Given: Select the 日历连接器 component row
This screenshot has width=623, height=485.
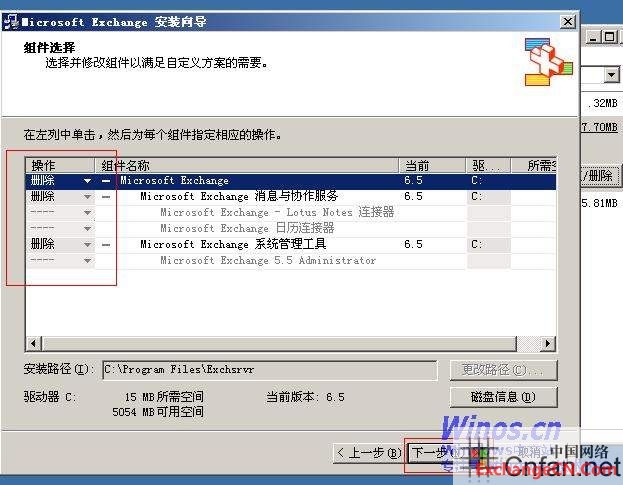Looking at the screenshot, I should point(247,229).
